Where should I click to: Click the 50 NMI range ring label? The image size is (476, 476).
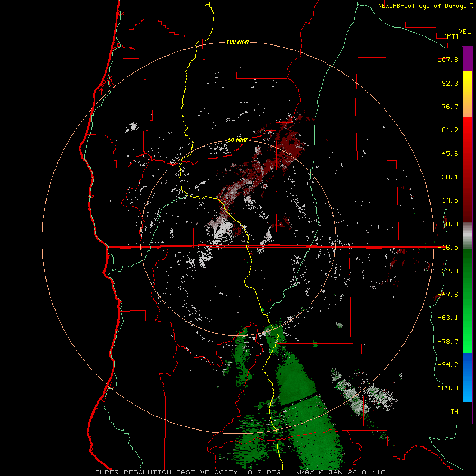[x=237, y=140]
